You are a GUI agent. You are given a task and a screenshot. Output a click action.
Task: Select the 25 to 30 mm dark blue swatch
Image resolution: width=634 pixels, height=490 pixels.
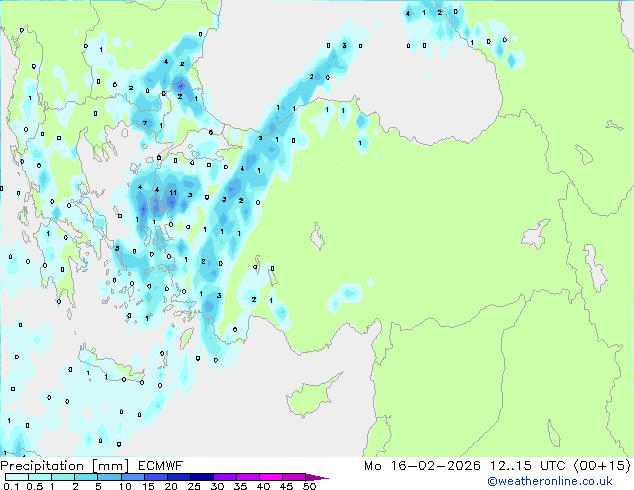(202, 477)
